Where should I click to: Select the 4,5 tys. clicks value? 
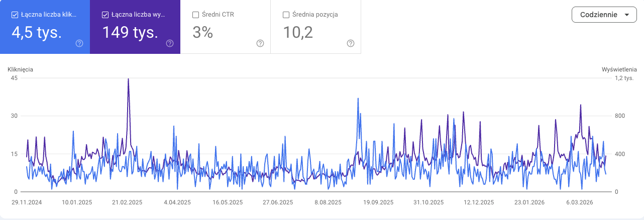pyautogui.click(x=37, y=32)
